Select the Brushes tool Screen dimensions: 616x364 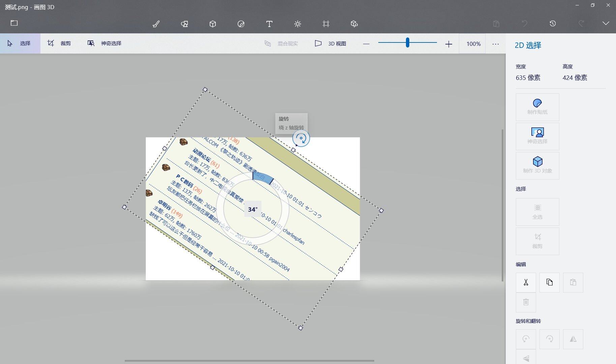pyautogui.click(x=156, y=24)
